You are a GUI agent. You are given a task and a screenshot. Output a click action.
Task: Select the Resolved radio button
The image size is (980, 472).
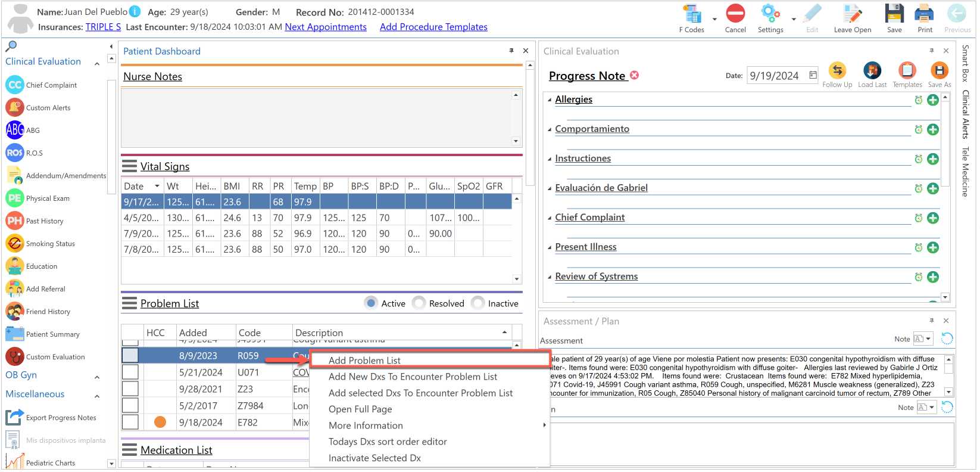tap(419, 303)
